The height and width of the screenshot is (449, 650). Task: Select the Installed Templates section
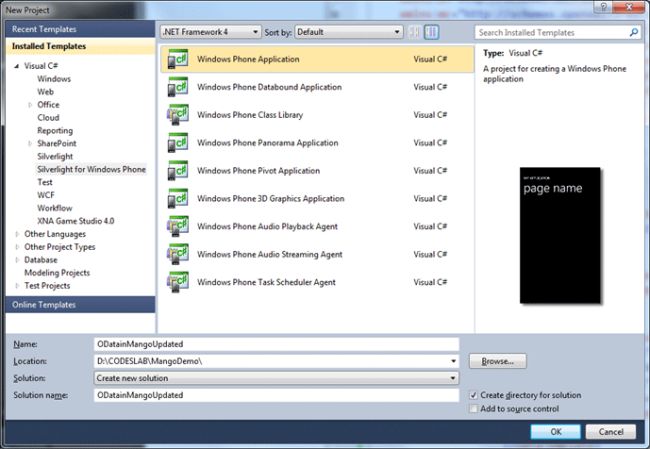[x=80, y=46]
